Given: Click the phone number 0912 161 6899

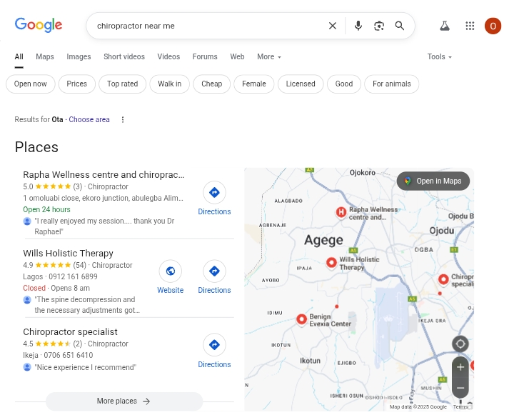Looking at the screenshot, I should pyautogui.click(x=73, y=276).
